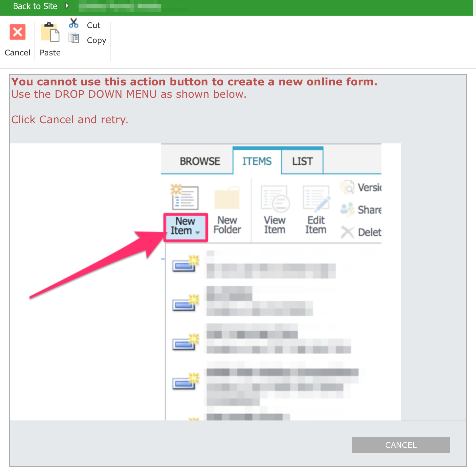Image resolution: width=476 pixels, height=470 pixels.
Task: Click the blurred site name breadcrumb
Action: pos(120,6)
